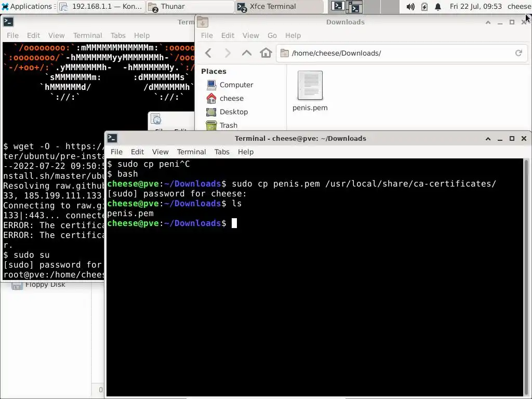Select the .pem file in Downloads folder

tap(310, 91)
